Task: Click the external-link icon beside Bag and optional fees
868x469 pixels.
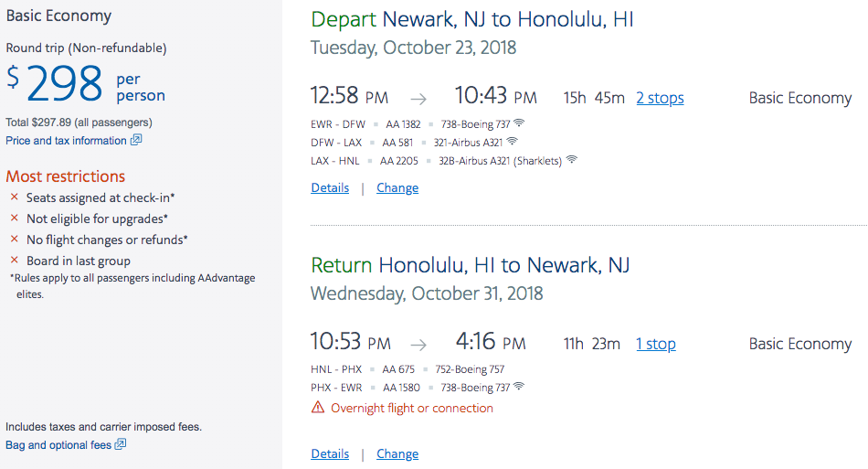Action: 121,445
